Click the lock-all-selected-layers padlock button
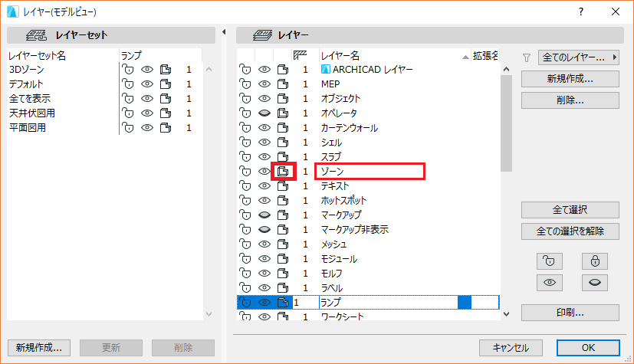634x364 pixels. click(595, 261)
